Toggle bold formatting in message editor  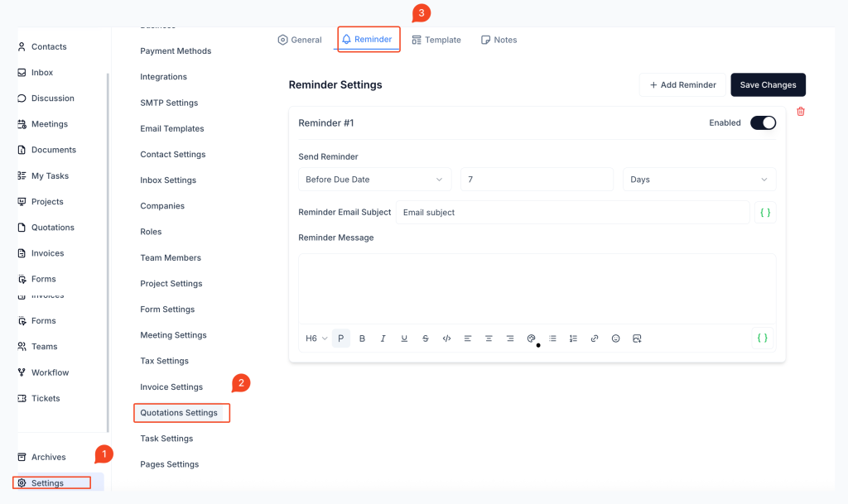point(362,338)
